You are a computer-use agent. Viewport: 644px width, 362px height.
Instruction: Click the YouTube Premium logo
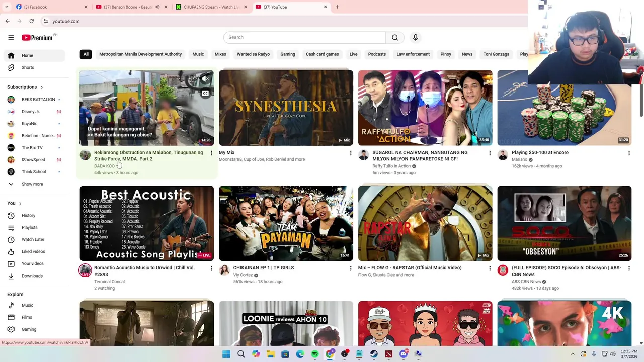point(37,38)
